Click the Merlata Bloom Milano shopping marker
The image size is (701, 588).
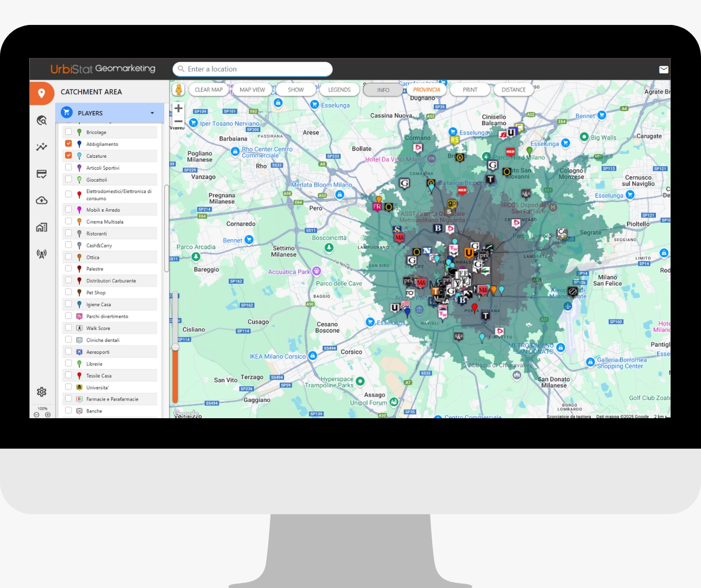(x=339, y=194)
